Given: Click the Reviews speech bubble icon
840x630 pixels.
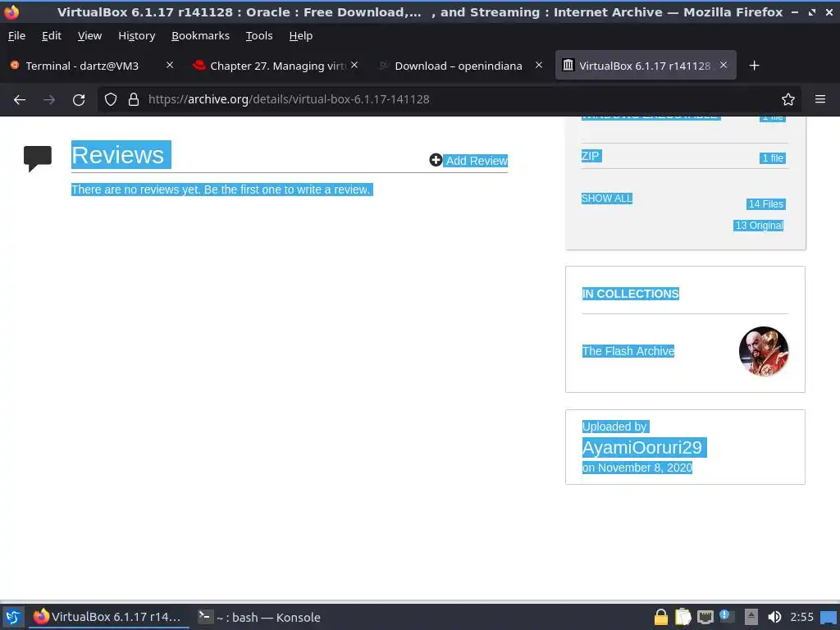Looking at the screenshot, I should tap(38, 158).
